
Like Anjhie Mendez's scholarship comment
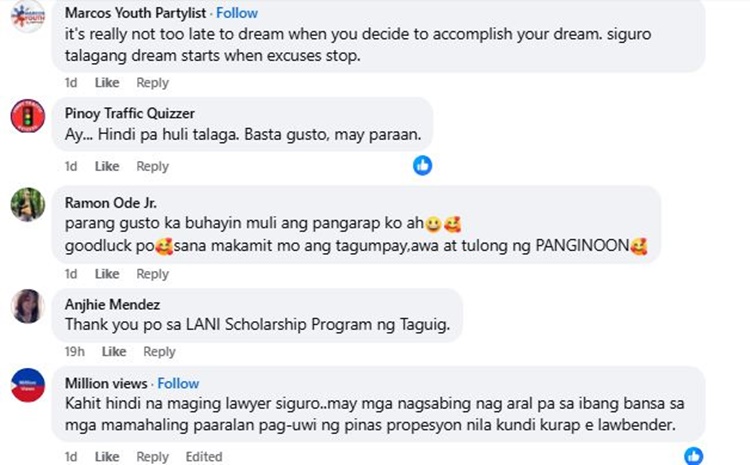pyautogui.click(x=114, y=352)
